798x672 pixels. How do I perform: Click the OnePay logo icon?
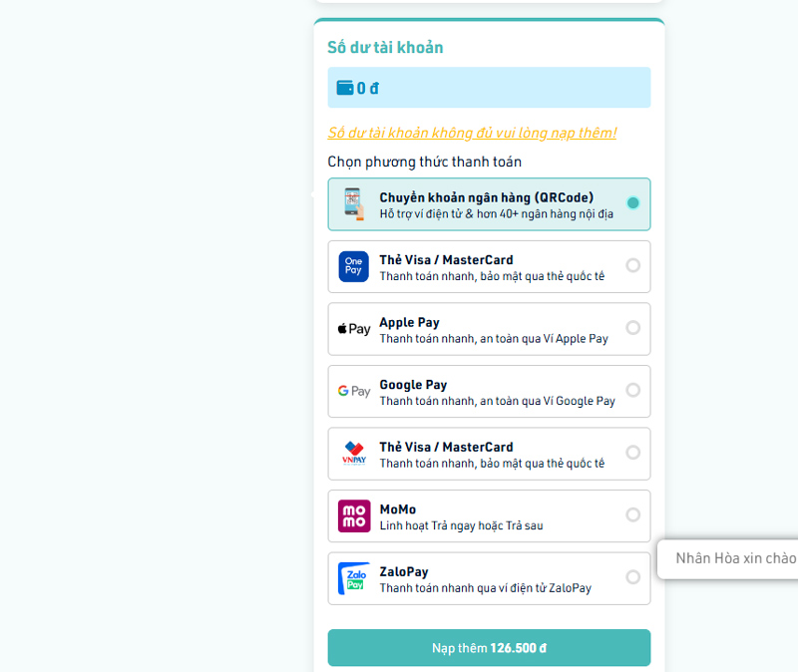click(353, 266)
